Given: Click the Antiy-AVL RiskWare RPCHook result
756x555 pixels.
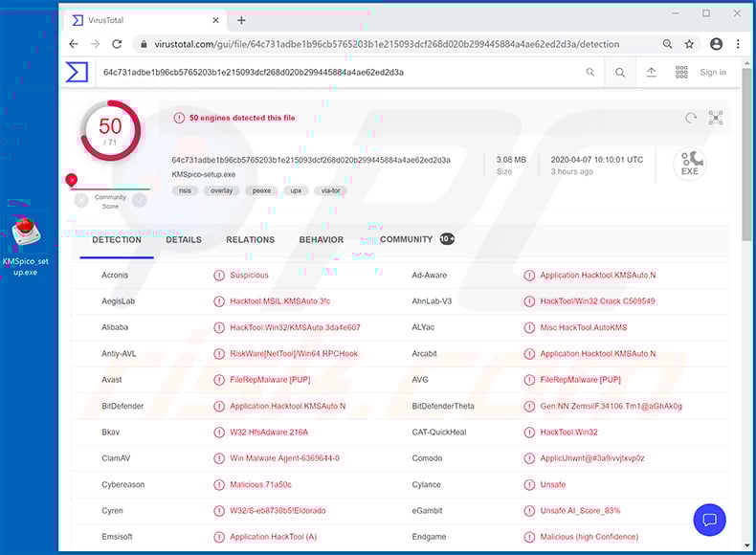Looking at the screenshot, I should (294, 353).
